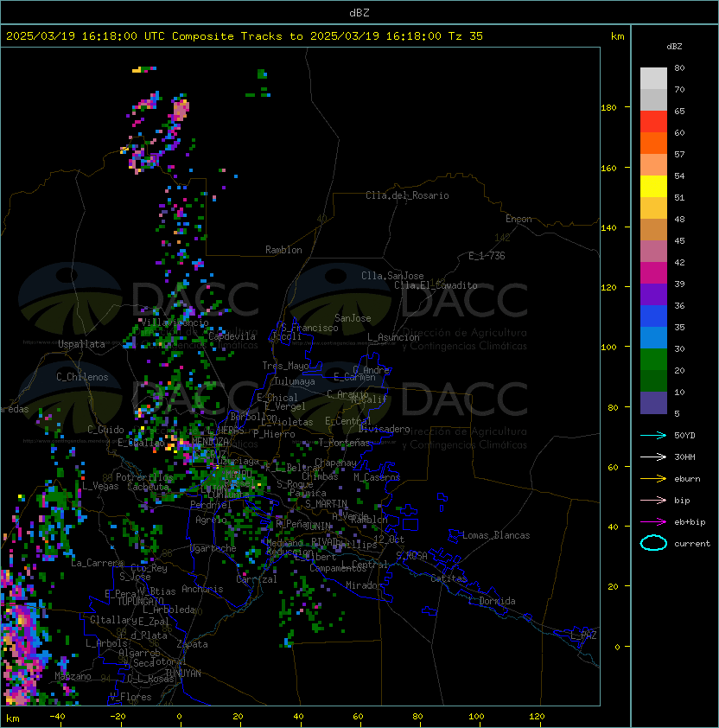Select the royal blue swatch below 36 dBZ
This screenshot has width=719, height=728.
[653, 316]
